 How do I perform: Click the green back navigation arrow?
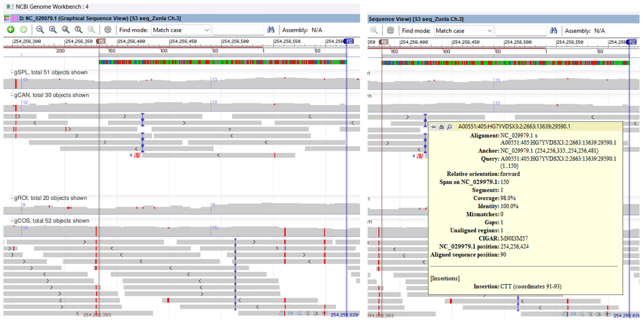[x=11, y=29]
